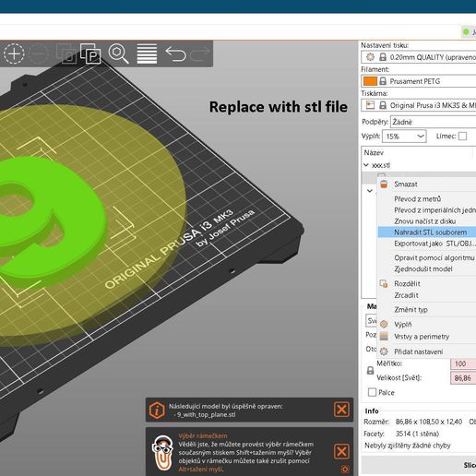Click the Paste icon with letter P
This screenshot has width=476, height=476.
[90, 54]
